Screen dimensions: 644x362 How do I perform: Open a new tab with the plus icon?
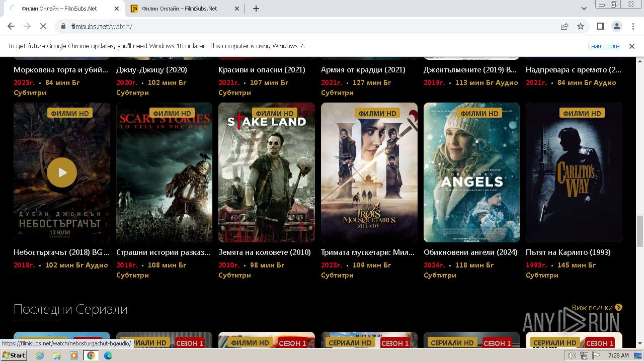click(256, 9)
